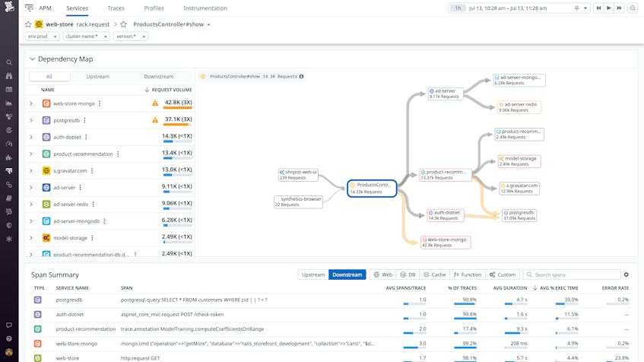The height and width of the screenshot is (362, 644).
Task: Open ProductsController#show resource dropdown arrow
Action: coord(208,24)
